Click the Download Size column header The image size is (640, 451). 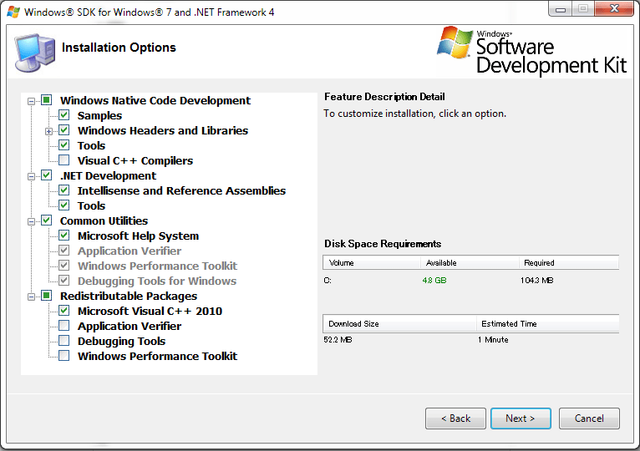[x=400, y=324]
